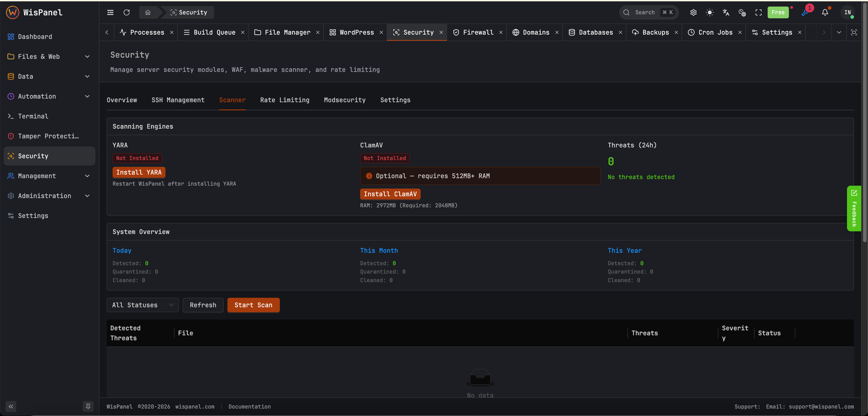Open the tab list dropdown chevron
This screenshot has width=868, height=416.
pos(839,32)
